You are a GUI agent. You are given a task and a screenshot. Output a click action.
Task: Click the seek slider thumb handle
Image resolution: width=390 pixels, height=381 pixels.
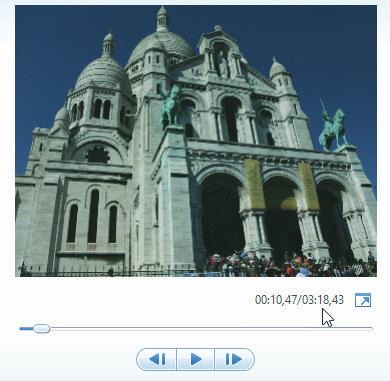click(41, 329)
